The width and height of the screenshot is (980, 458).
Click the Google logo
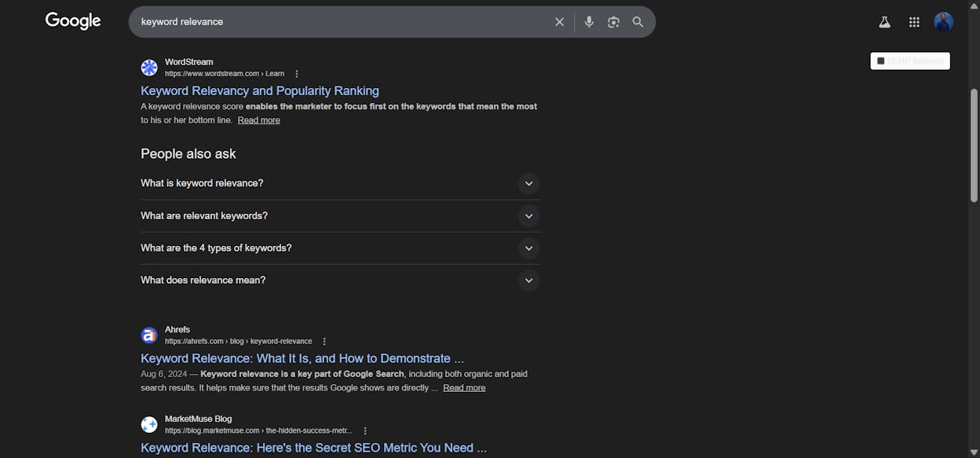(73, 21)
